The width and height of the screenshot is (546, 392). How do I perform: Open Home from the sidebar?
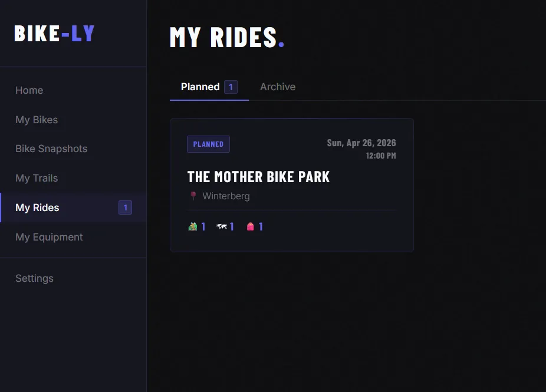[x=29, y=90]
